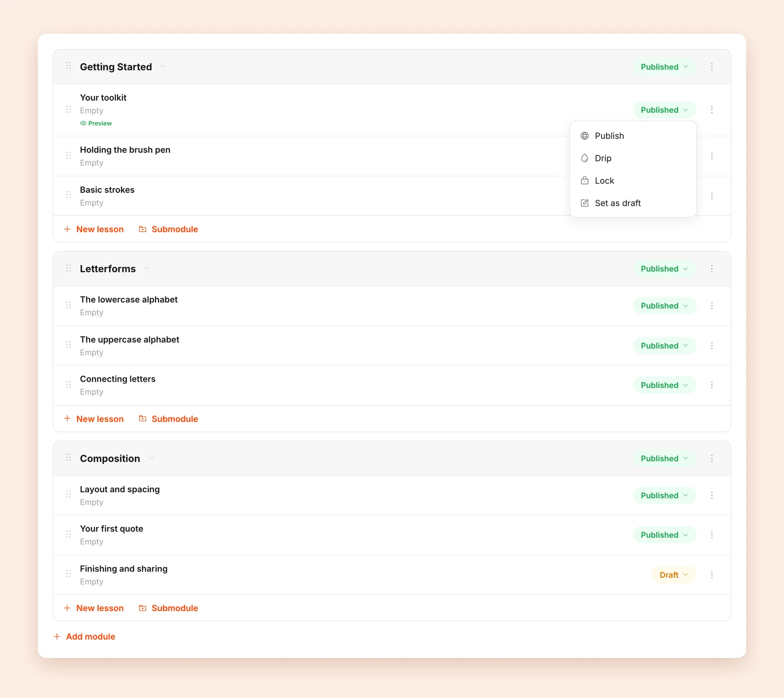
Task: Collapse the Composition module chevron
Action: 151,458
